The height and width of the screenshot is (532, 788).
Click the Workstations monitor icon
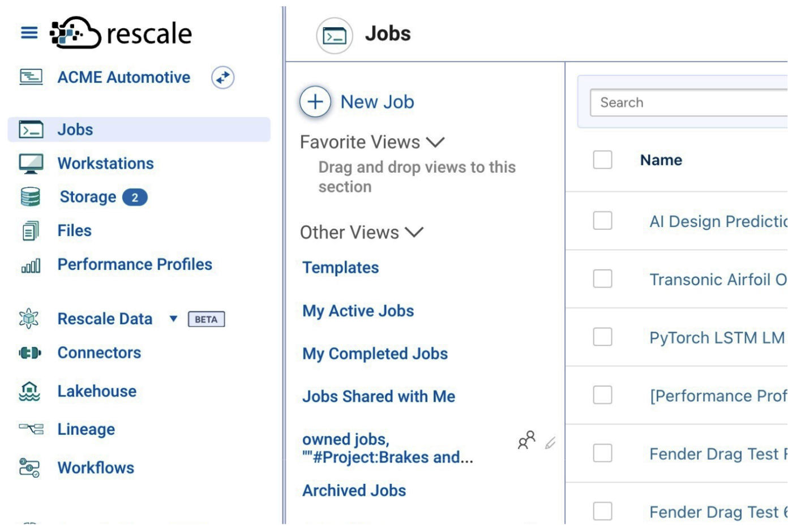[31, 164]
